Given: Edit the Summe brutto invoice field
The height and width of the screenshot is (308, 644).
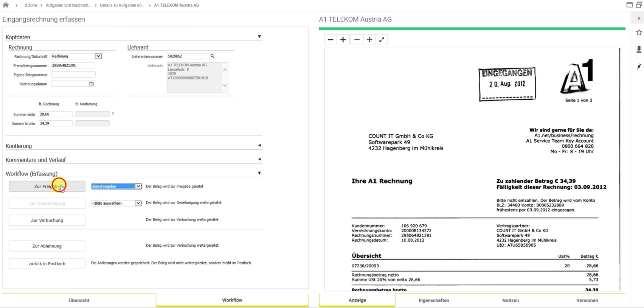Looking at the screenshot, I should (x=56, y=123).
